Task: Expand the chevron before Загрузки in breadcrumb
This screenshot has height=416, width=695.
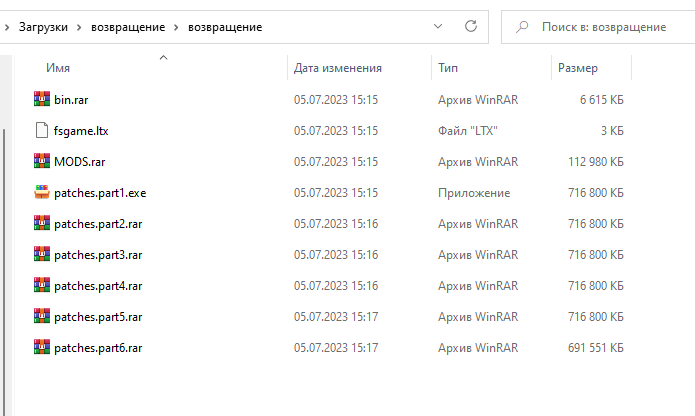Action: (x=7, y=27)
